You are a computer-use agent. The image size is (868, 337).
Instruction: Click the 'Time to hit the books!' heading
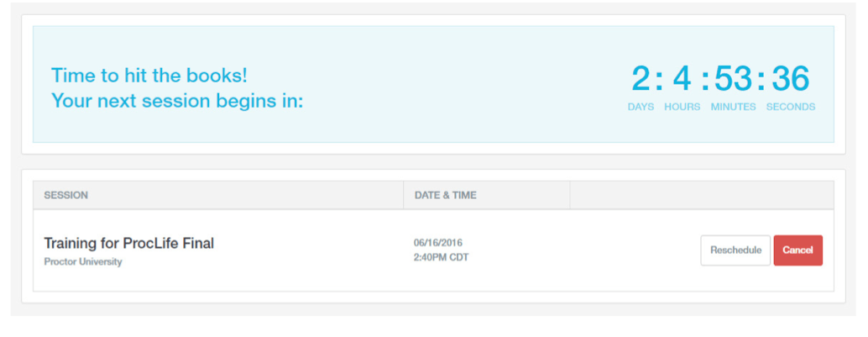149,75
